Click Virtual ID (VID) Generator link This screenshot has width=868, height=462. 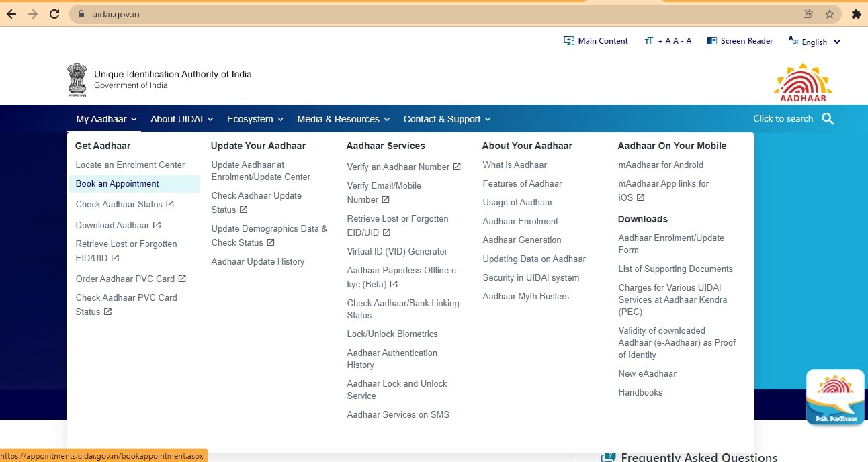397,252
